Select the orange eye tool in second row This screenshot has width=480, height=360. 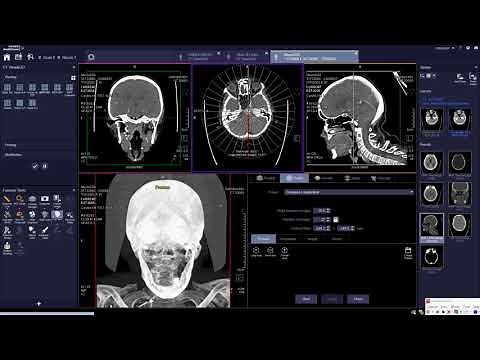pos(20,215)
